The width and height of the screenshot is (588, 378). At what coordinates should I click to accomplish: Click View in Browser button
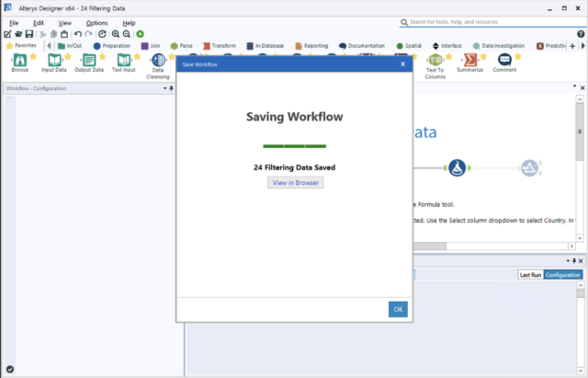(296, 183)
